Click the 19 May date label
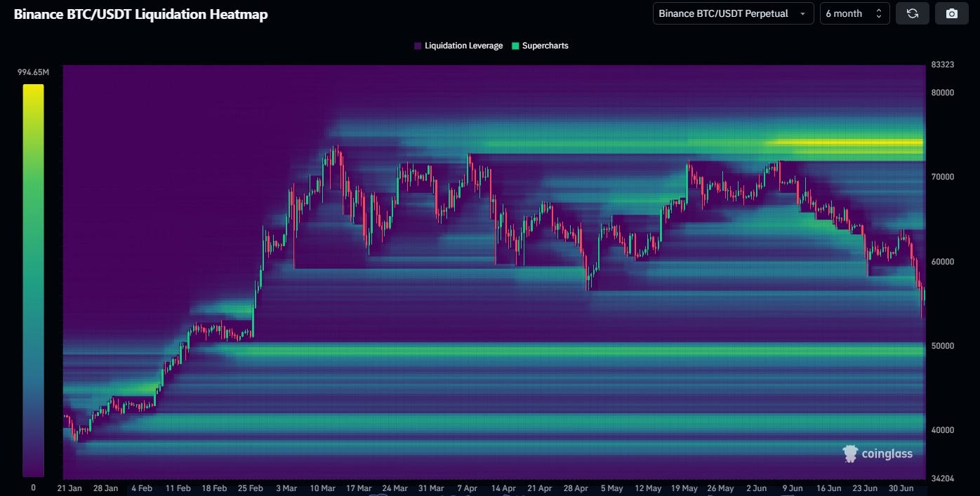Screen dimensions: 980x496 click(684, 488)
